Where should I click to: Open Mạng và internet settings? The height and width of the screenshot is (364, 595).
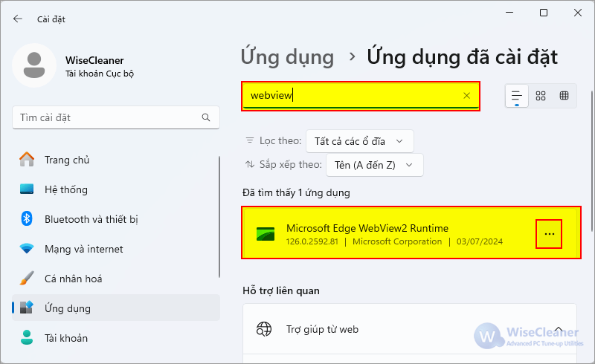pyautogui.click(x=116, y=249)
